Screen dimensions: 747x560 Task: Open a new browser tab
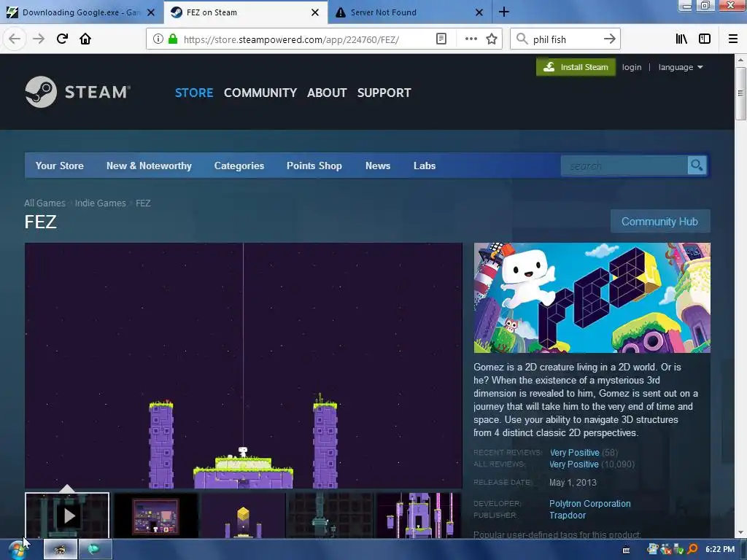coord(504,12)
